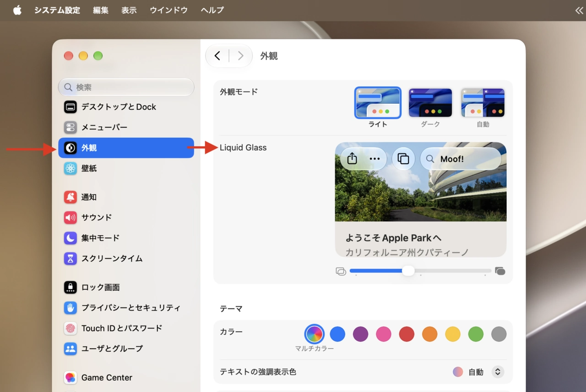
Task: Click the ellipsis icon in Liquid Glass preview
Action: coord(375,159)
